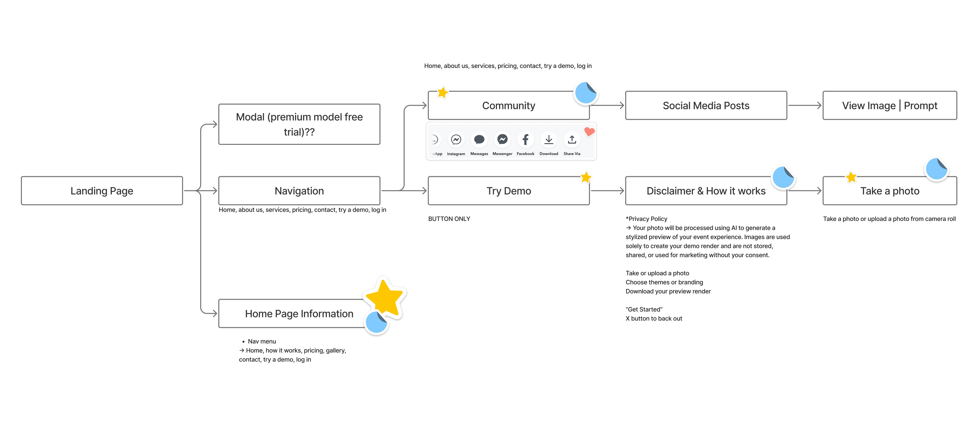Click the red heart sticker
980x425 pixels.
[589, 132]
